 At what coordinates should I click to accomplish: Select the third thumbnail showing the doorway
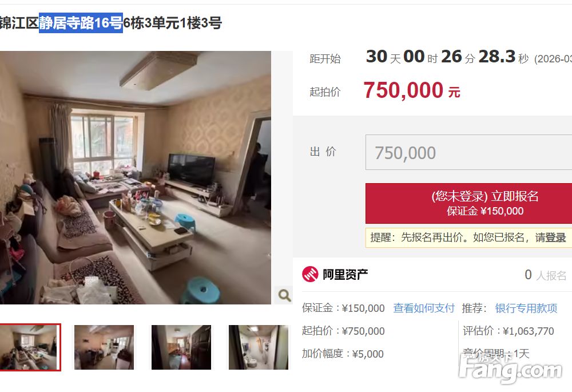click(x=181, y=347)
